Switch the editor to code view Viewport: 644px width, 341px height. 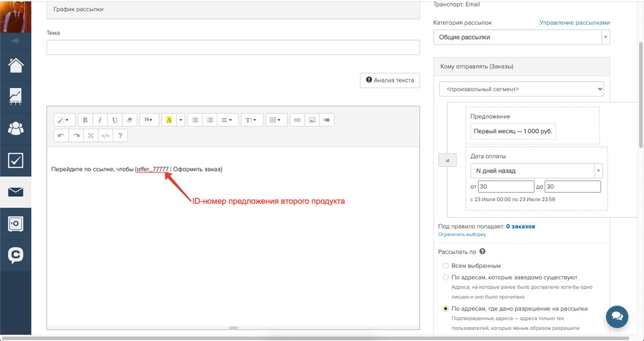105,136
